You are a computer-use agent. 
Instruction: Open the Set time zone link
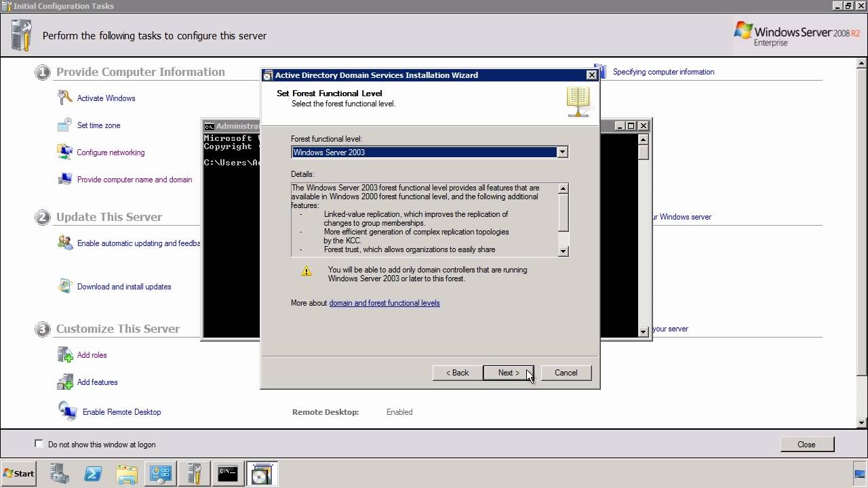[99, 125]
